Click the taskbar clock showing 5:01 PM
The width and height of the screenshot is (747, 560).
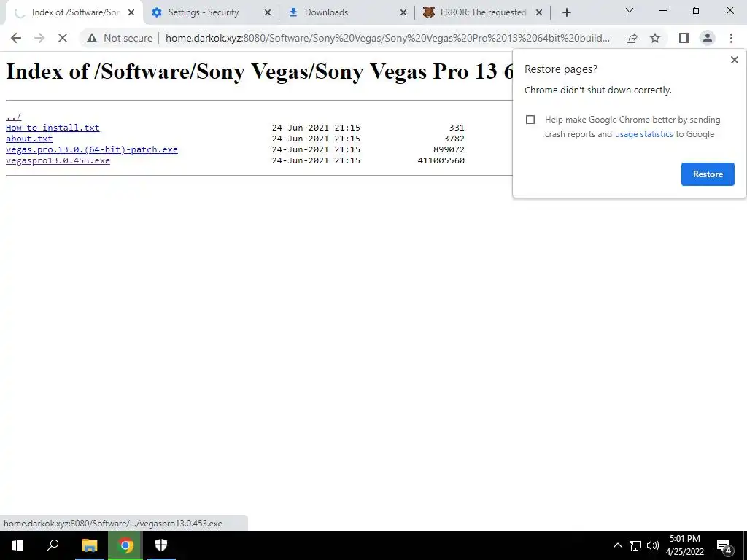tap(684, 545)
